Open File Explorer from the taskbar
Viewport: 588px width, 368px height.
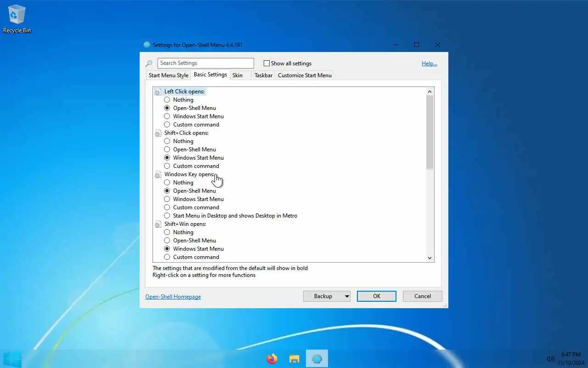pos(294,359)
